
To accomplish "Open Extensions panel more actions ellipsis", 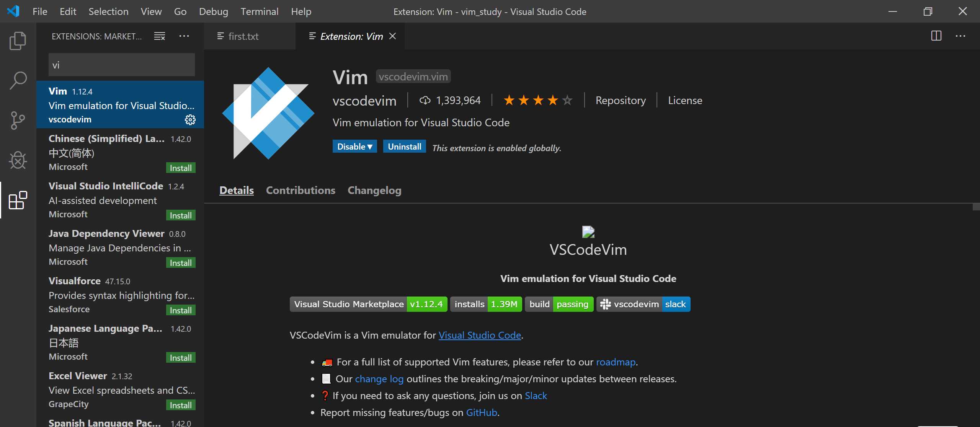I will coord(184,36).
